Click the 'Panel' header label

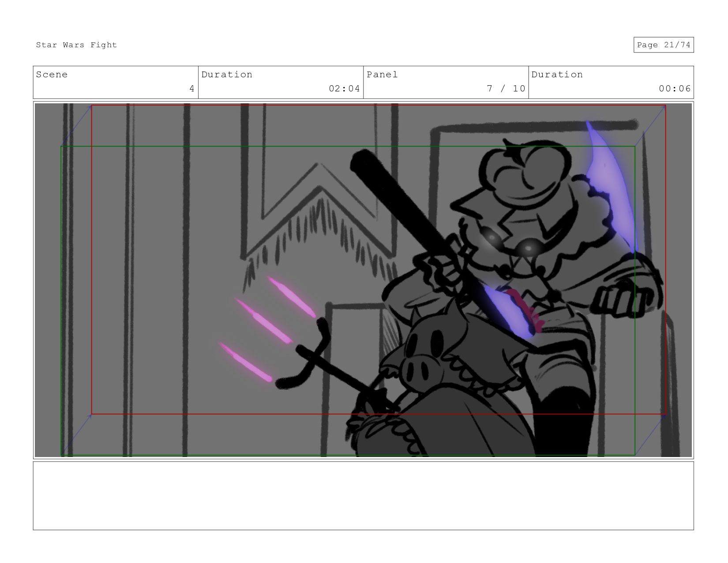(382, 75)
